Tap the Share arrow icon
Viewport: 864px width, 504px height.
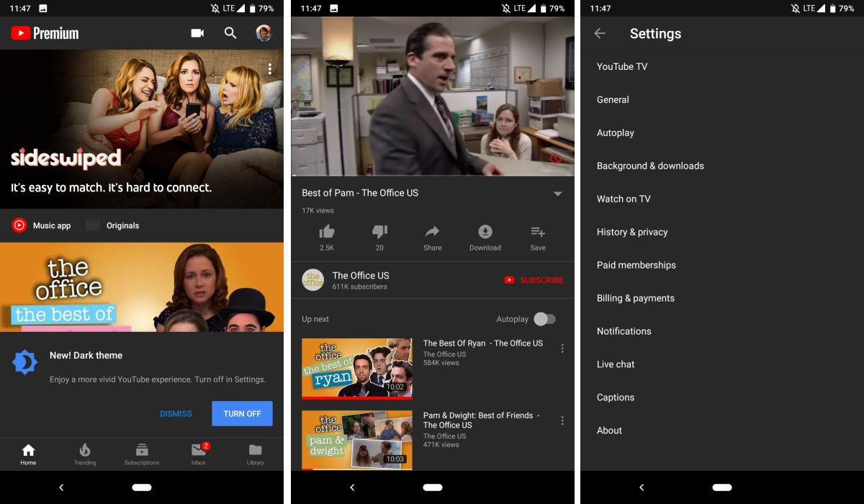[432, 231]
